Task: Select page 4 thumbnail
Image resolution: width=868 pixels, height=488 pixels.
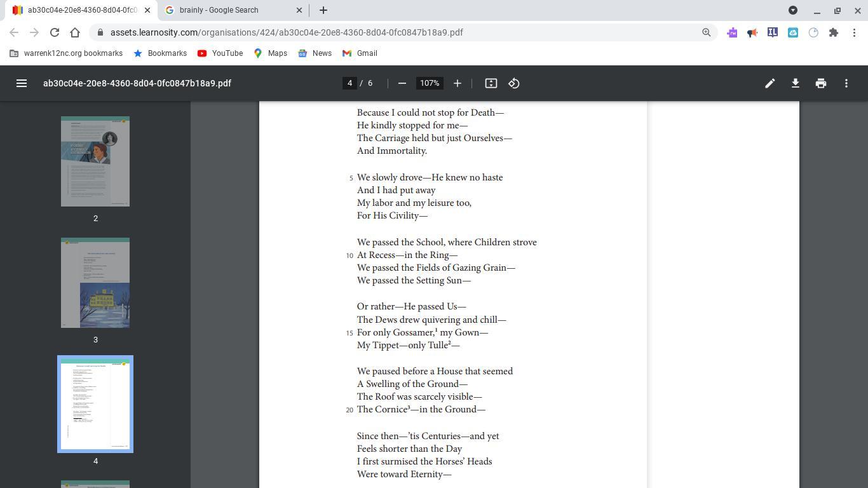Action: click(x=95, y=404)
